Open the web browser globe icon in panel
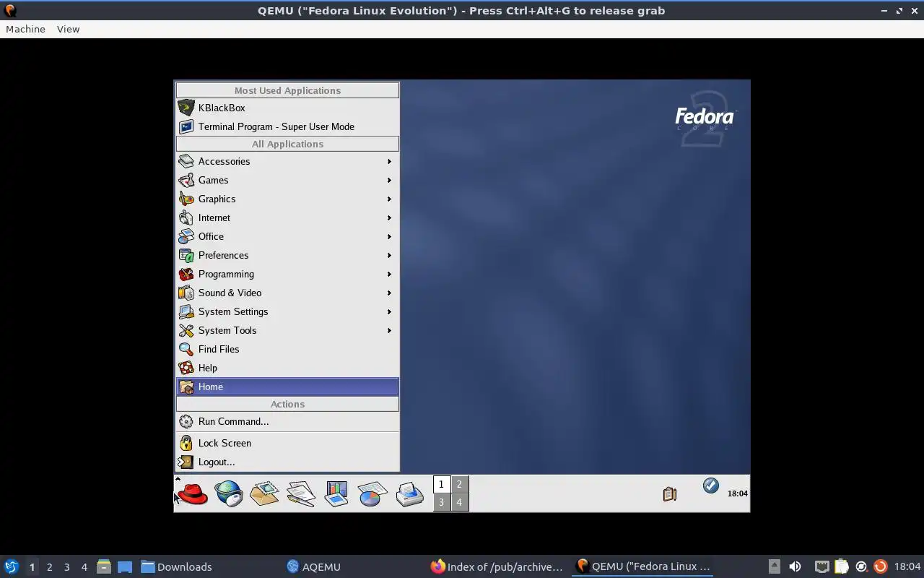924x578 pixels. [229, 493]
